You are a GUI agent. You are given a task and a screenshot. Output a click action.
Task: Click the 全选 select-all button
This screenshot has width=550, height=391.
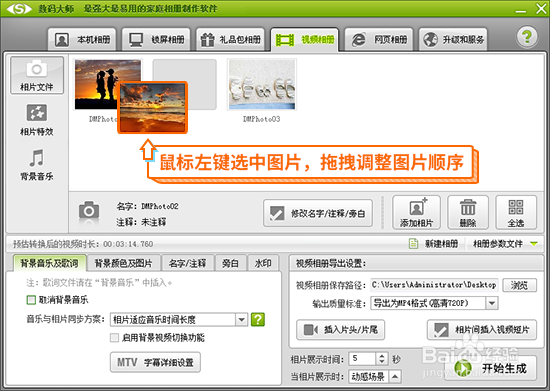pyautogui.click(x=516, y=213)
